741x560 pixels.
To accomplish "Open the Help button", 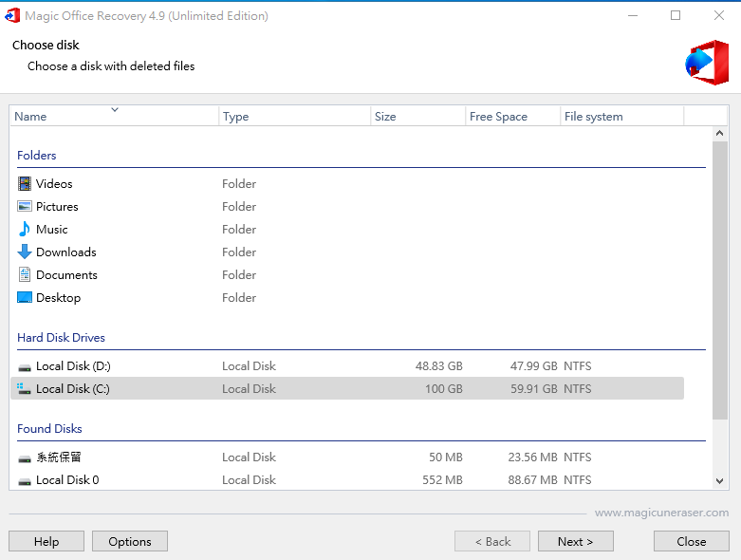I will tap(46, 541).
